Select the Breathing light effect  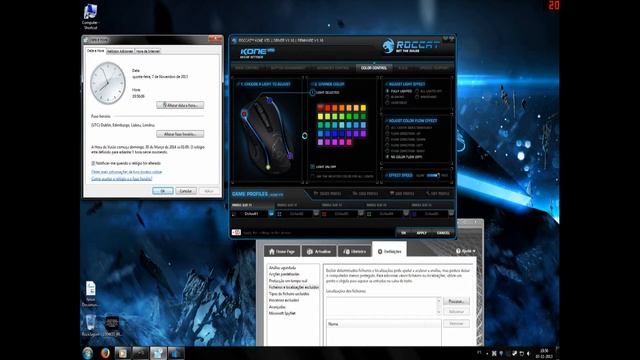(x=417, y=97)
